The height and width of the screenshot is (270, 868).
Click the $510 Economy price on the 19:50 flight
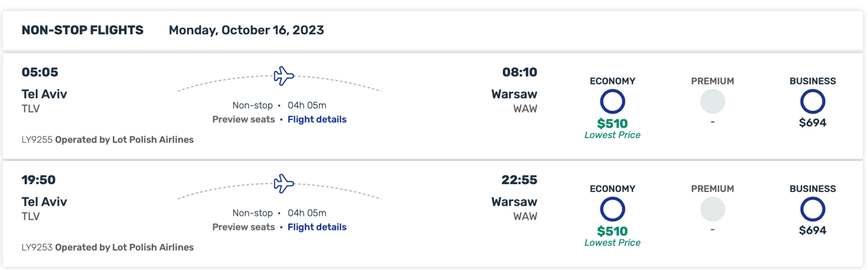point(613,231)
